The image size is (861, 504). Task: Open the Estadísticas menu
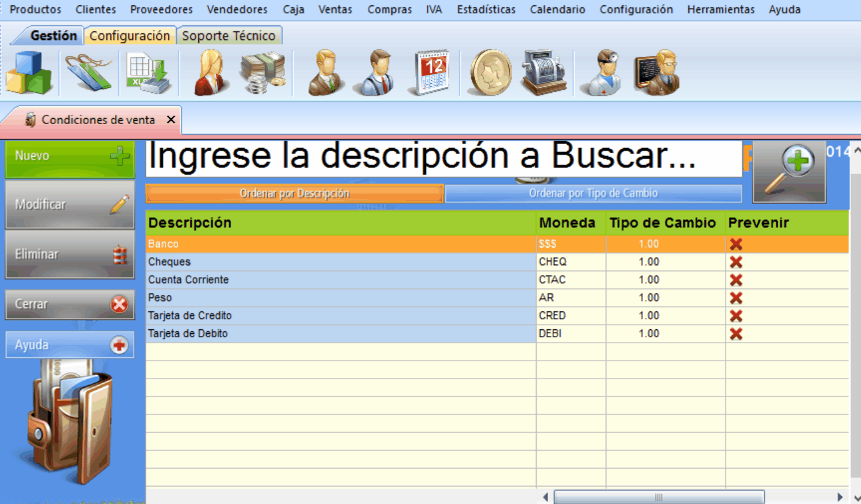486,9
